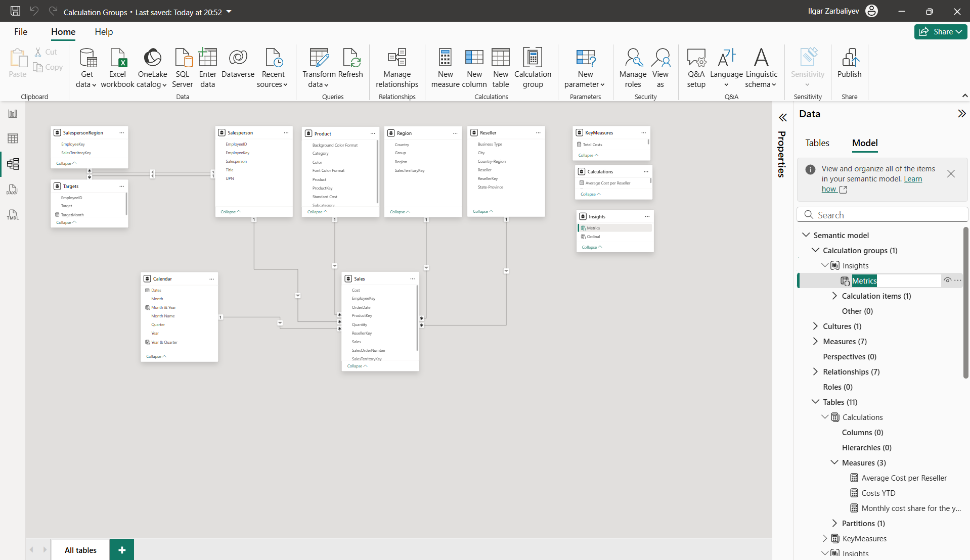This screenshot has width=970, height=560.
Task: Open TMDL view in the sidebar
Action: [13, 215]
